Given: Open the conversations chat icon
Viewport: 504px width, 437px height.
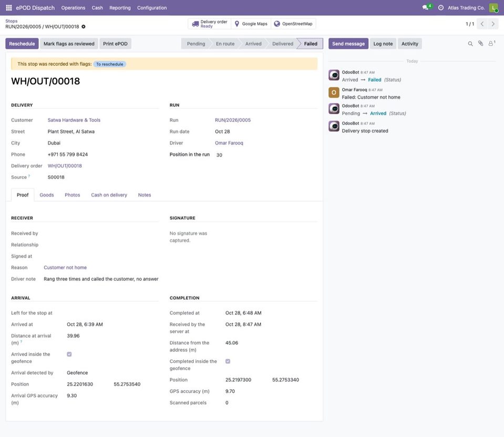Looking at the screenshot, I should [x=426, y=8].
